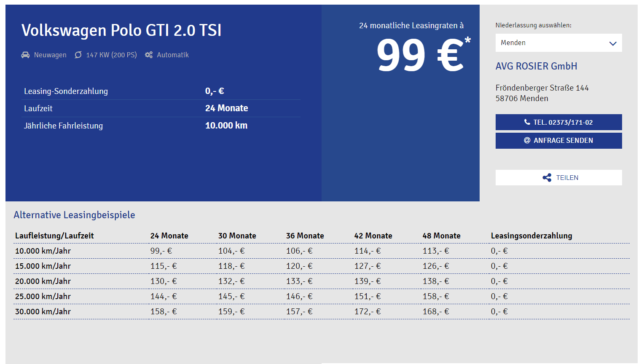
Task: Click the phone icon beside TEL. 02373/171-02
Action: [527, 122]
